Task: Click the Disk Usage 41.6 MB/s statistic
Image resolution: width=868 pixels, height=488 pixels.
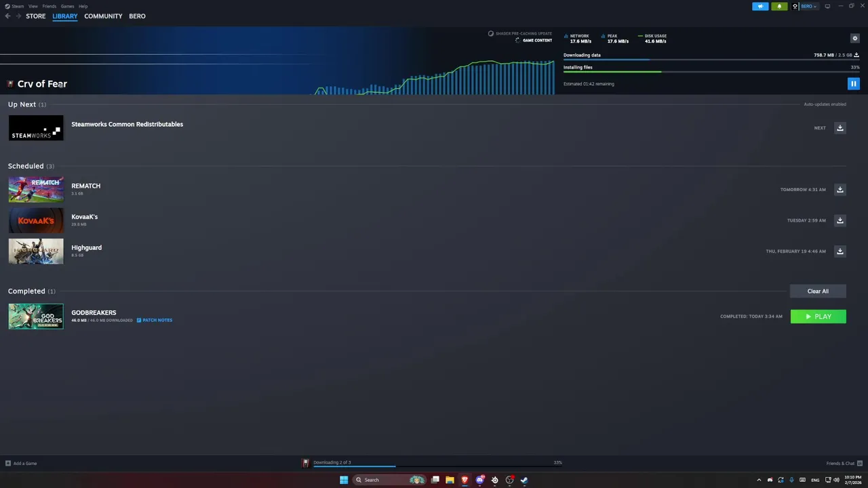Action: coord(652,39)
